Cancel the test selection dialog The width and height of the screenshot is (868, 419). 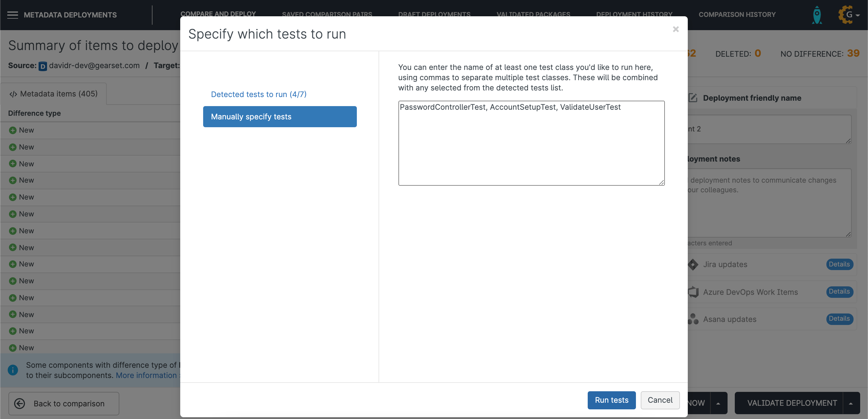[x=660, y=400]
